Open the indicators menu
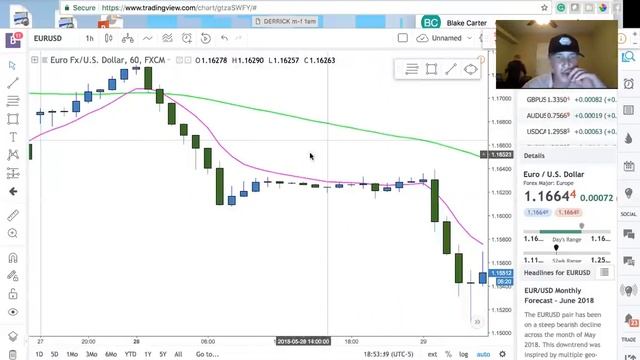The image size is (640, 360). coord(147,38)
